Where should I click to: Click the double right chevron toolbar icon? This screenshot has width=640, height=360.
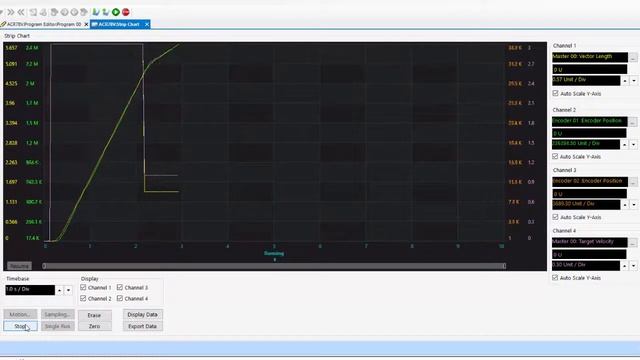point(11,12)
